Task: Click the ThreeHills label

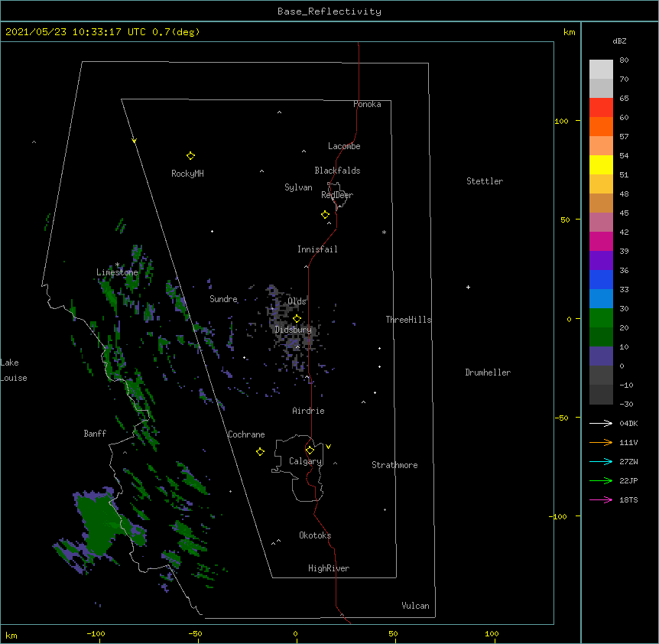Action: coord(408,320)
